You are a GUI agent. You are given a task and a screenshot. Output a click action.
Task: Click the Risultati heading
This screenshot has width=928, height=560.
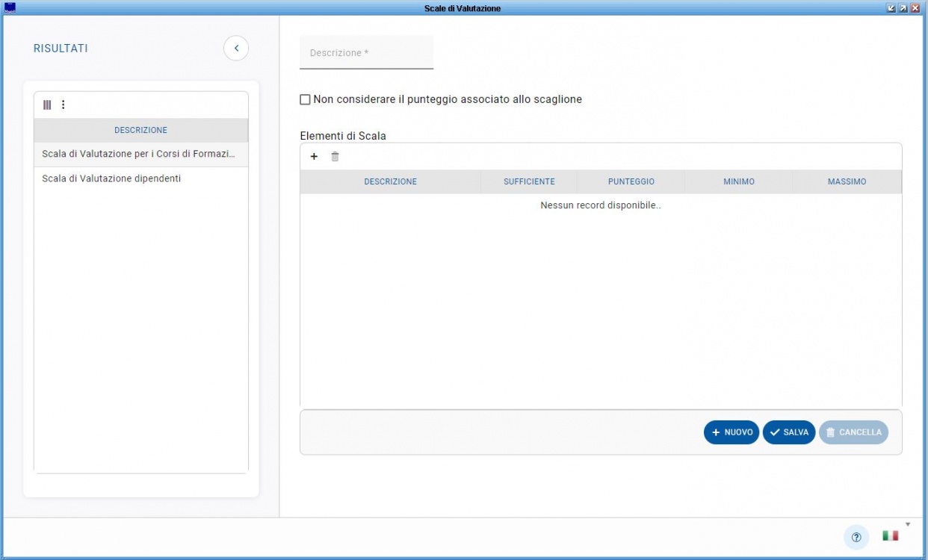tap(61, 49)
